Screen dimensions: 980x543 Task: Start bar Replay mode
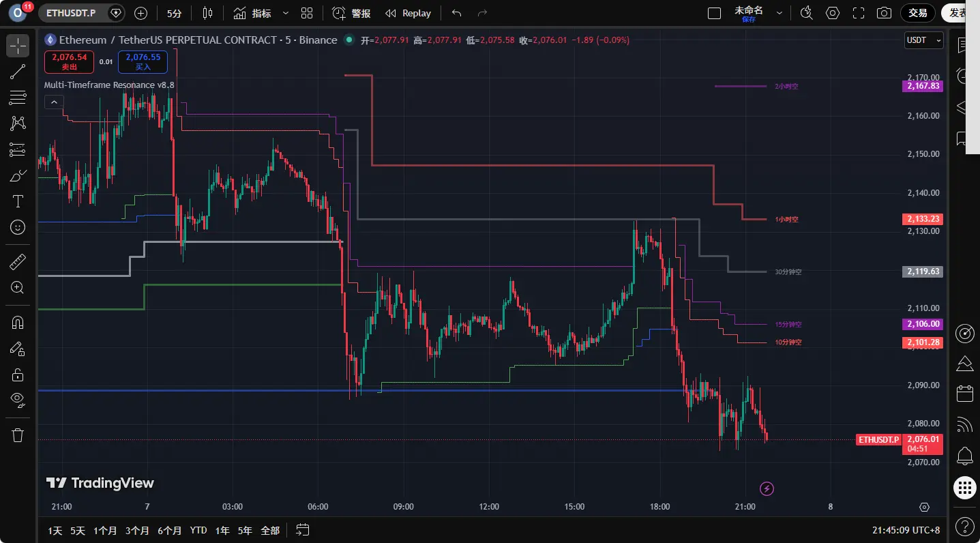click(x=408, y=13)
